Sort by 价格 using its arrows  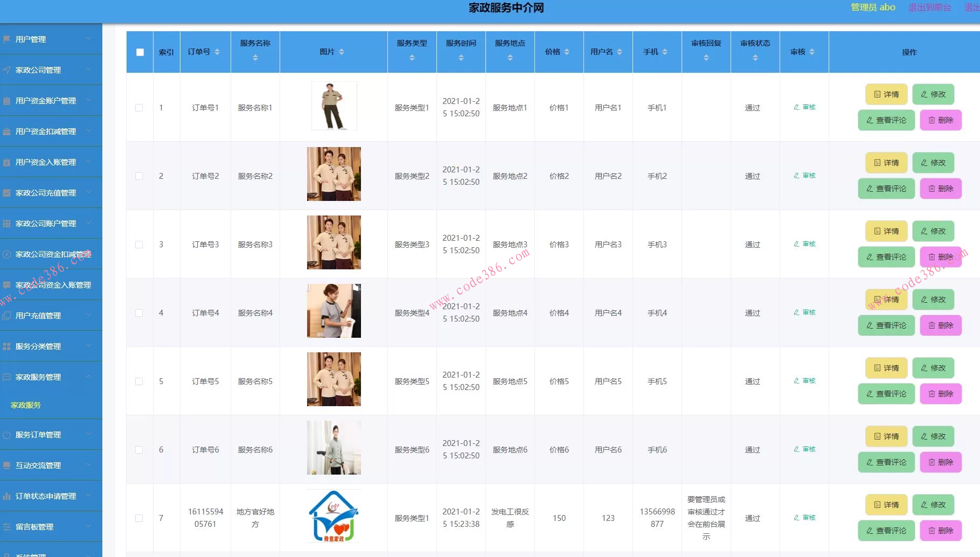pyautogui.click(x=566, y=52)
